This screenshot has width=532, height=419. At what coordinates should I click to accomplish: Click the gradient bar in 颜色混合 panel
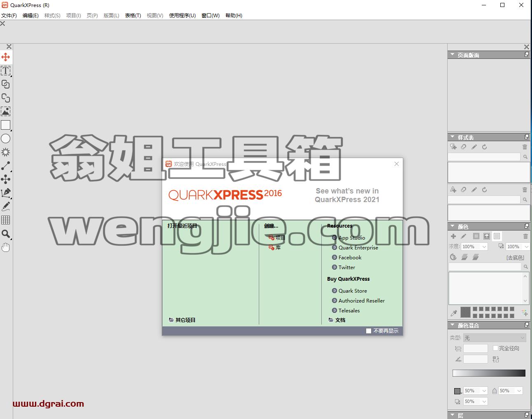[489, 373]
